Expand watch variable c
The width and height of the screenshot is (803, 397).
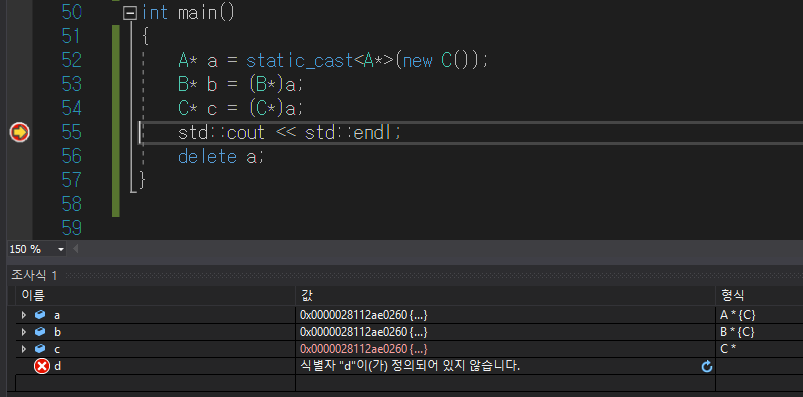click(24, 349)
